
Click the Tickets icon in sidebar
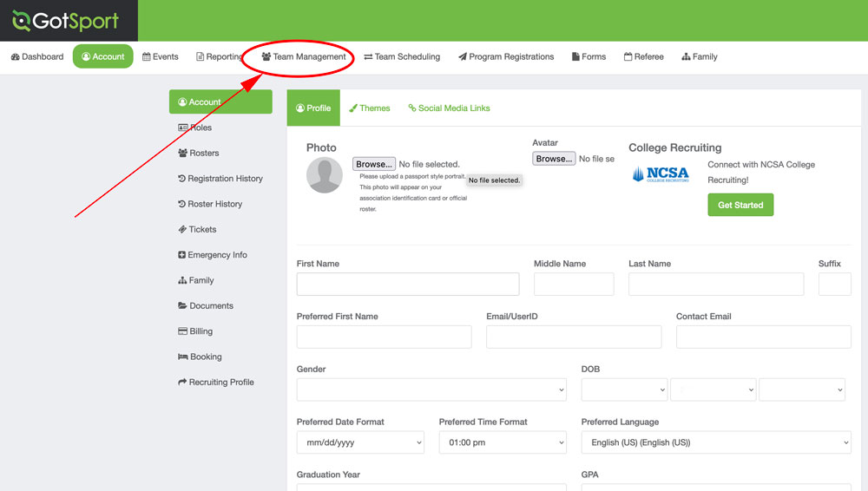point(182,230)
